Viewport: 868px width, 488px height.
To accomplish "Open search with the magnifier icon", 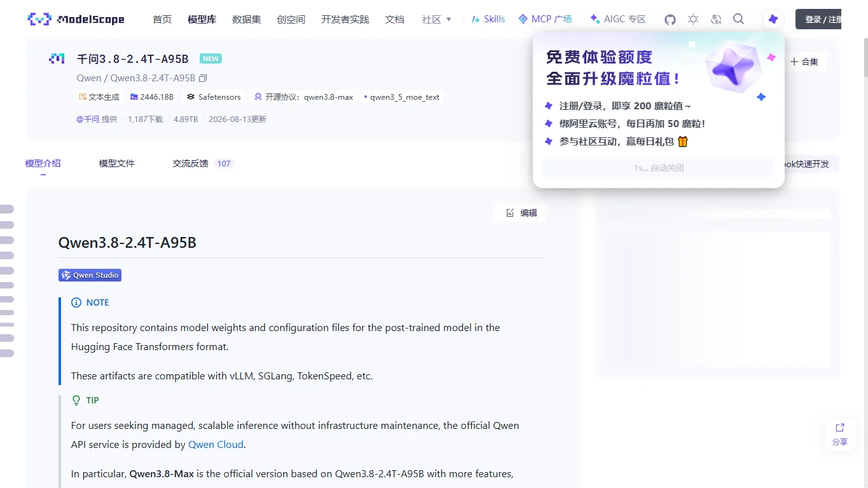I will click(738, 19).
